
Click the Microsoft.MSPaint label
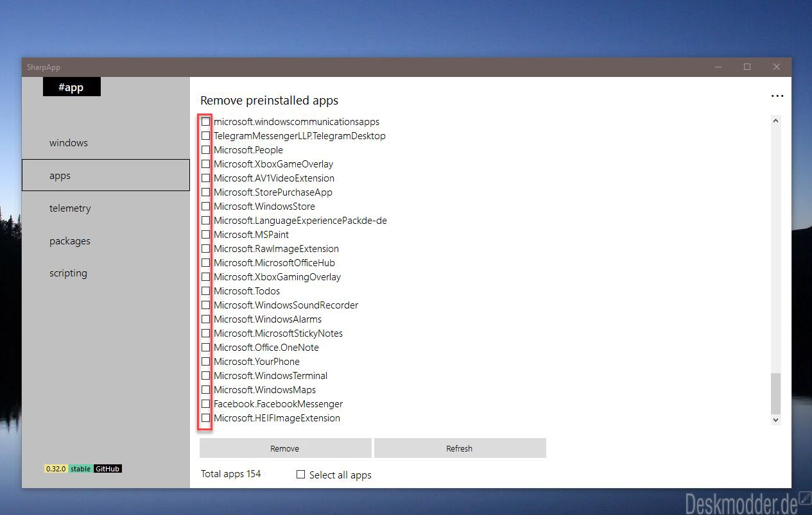(x=252, y=234)
